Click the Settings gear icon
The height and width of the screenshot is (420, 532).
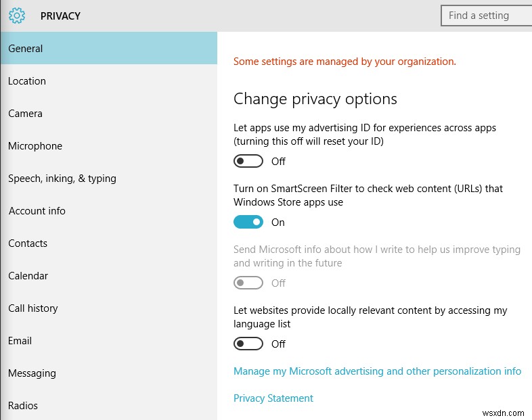(17, 16)
